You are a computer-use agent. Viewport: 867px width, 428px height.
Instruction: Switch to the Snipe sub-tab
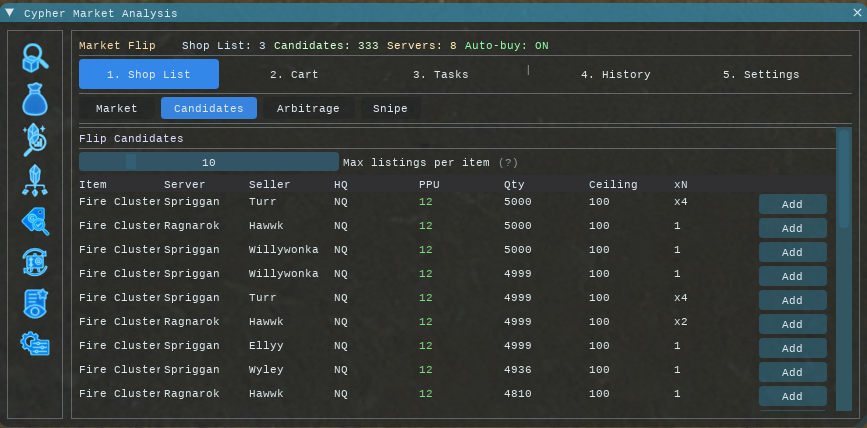(x=390, y=109)
